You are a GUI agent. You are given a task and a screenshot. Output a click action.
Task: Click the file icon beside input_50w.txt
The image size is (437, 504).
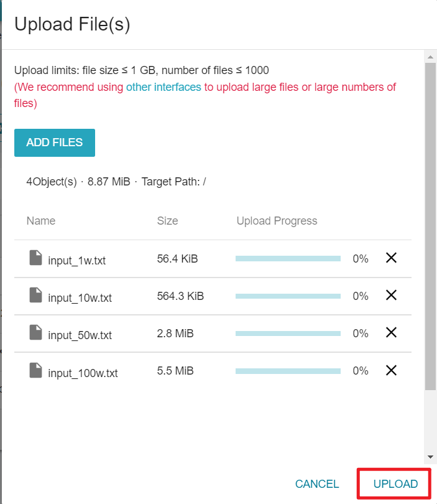[x=35, y=332]
